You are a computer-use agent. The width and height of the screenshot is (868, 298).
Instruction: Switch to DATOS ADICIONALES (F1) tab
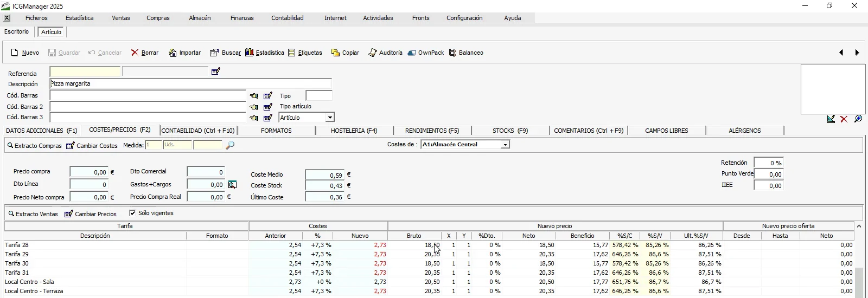click(x=42, y=131)
